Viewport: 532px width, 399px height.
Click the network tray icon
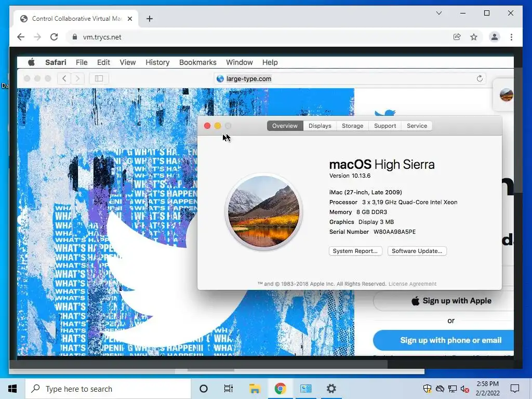453,389
